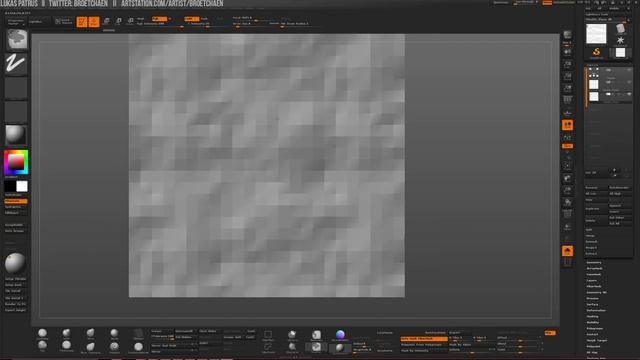Toggle the small orange XYZ rotation button

[x=567, y=146]
